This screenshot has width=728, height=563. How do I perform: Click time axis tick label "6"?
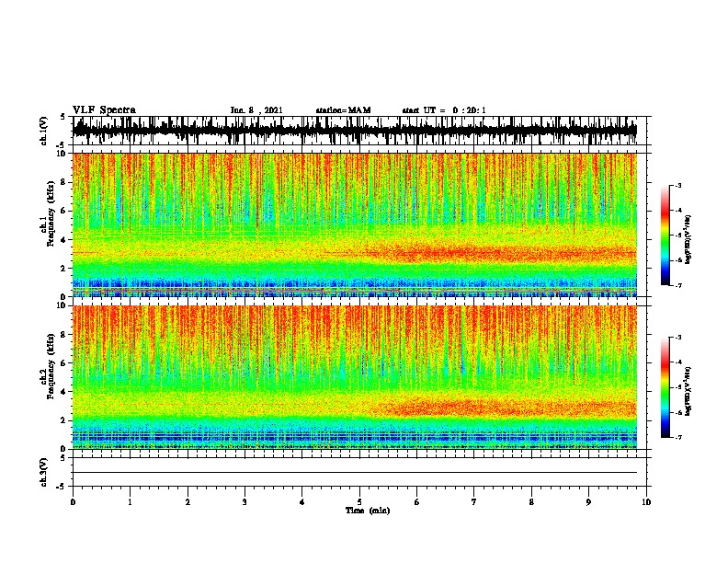tap(417, 502)
